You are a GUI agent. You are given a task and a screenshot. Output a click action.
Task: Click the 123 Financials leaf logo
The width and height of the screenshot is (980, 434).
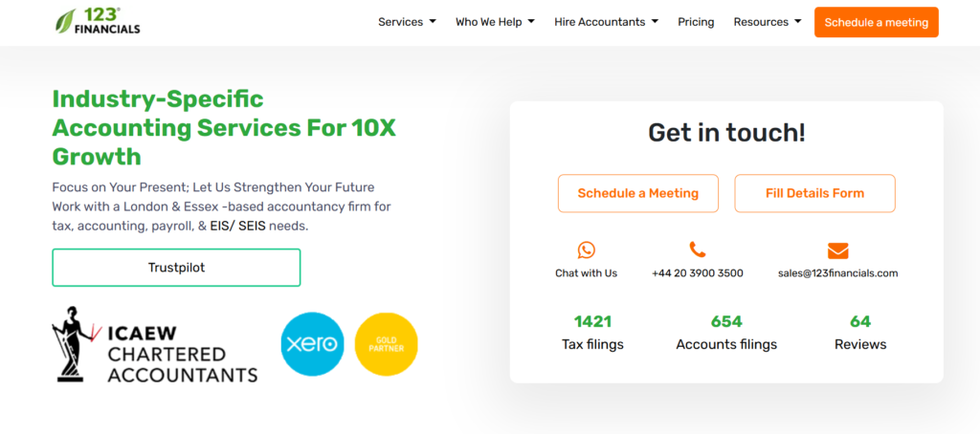(x=98, y=21)
